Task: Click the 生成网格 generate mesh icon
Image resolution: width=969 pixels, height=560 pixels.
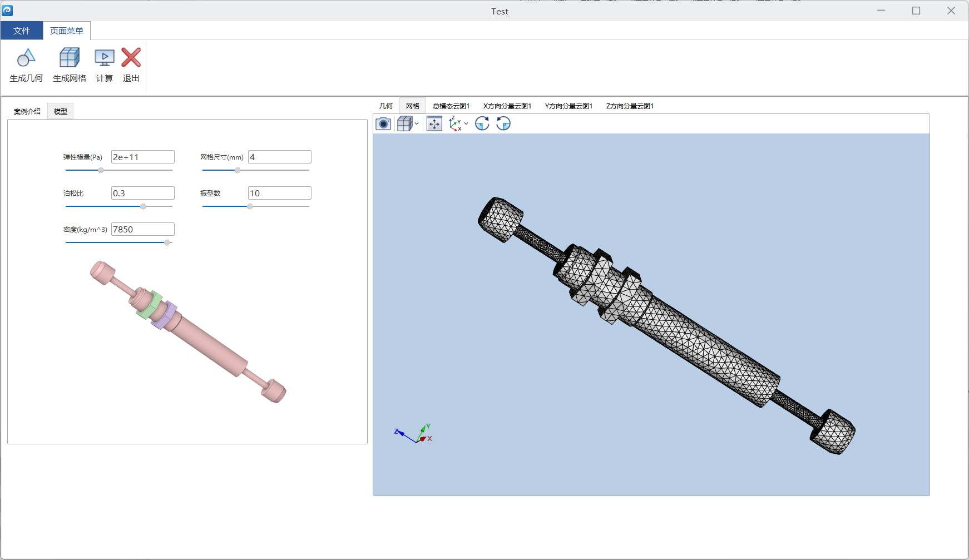Action: [70, 58]
